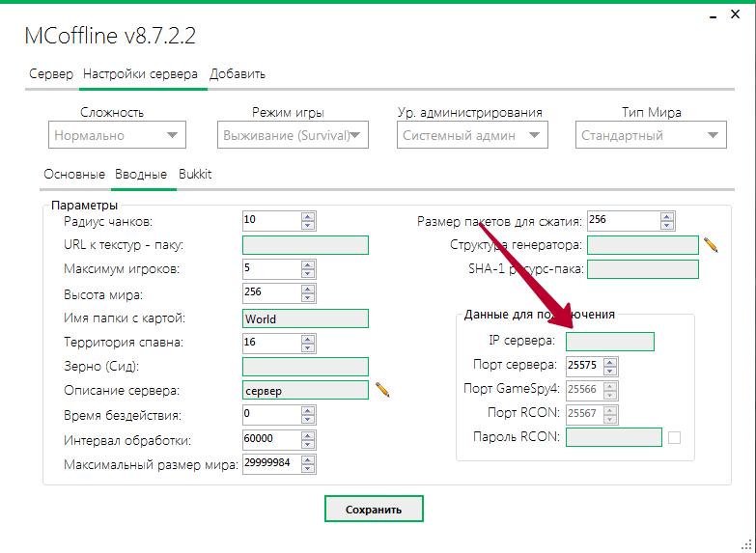The width and height of the screenshot is (756, 553).
Task: Decrease Порт сервера with down arrow
Action: [x=610, y=371]
